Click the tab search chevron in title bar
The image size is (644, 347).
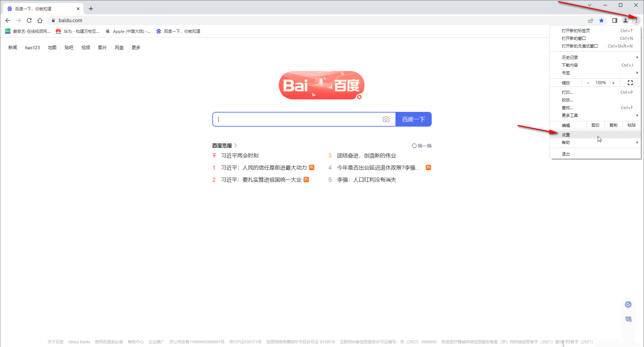pyautogui.click(x=590, y=5)
